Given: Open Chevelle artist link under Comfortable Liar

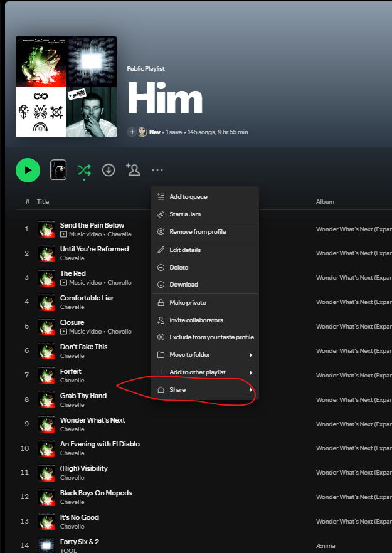Looking at the screenshot, I should (x=72, y=307).
